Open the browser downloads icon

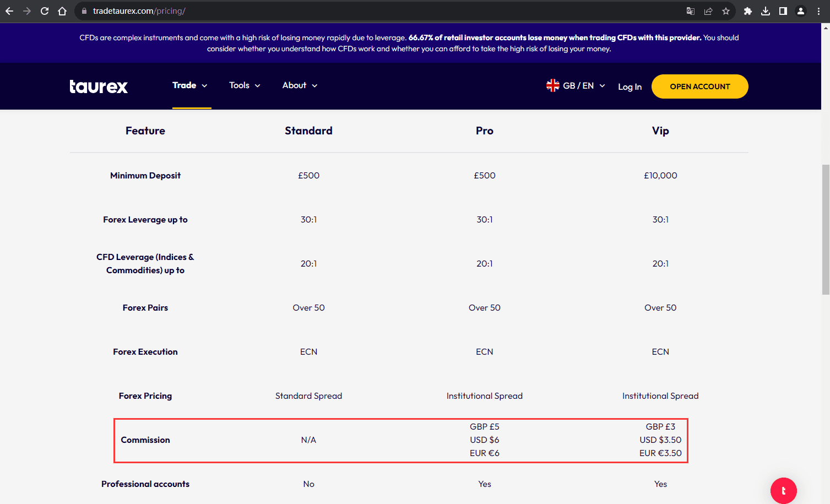(766, 11)
